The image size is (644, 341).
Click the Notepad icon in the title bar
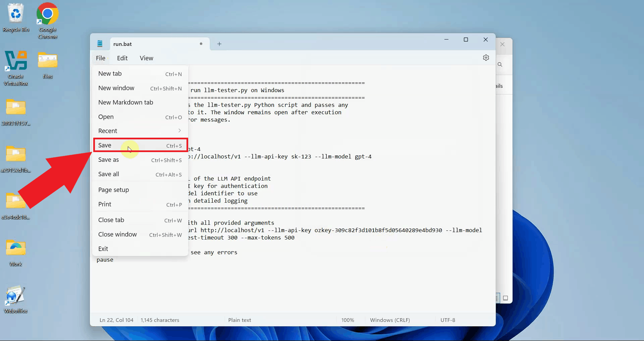pyautogui.click(x=100, y=43)
